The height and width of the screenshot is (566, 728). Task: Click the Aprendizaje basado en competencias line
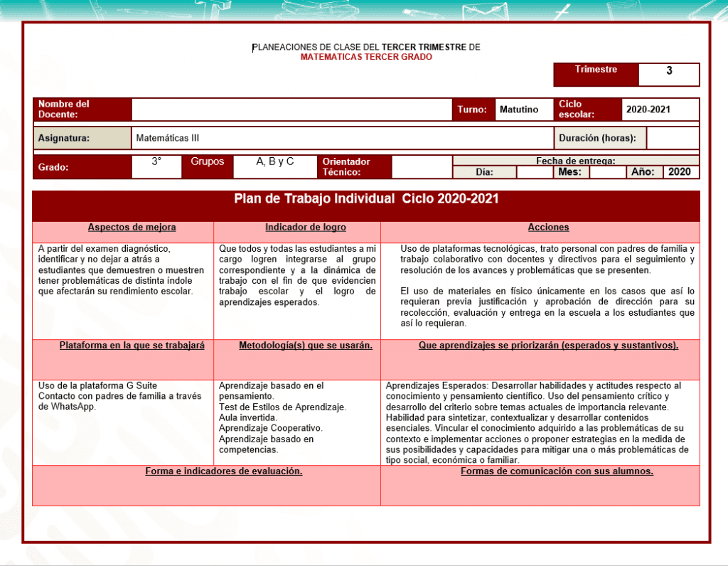[267, 444]
